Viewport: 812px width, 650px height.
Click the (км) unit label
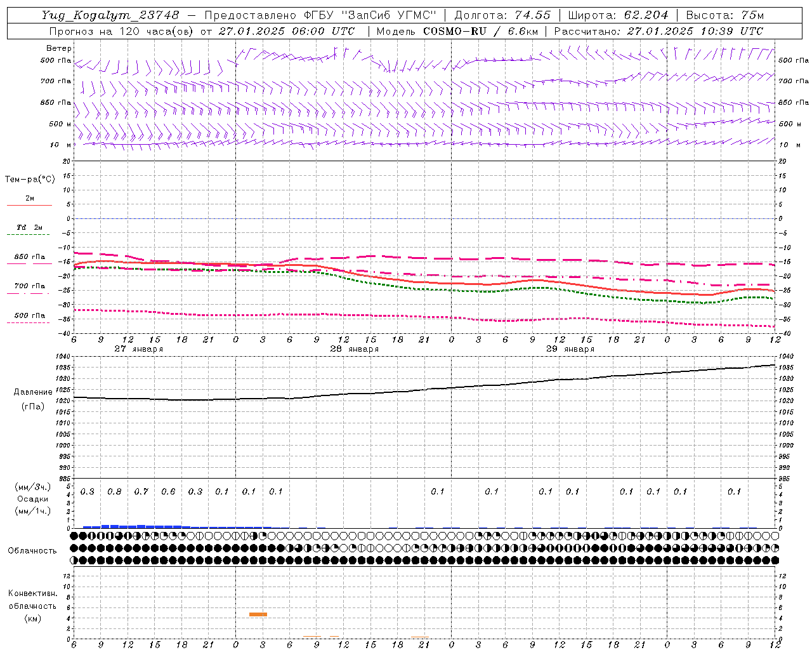click(32, 618)
